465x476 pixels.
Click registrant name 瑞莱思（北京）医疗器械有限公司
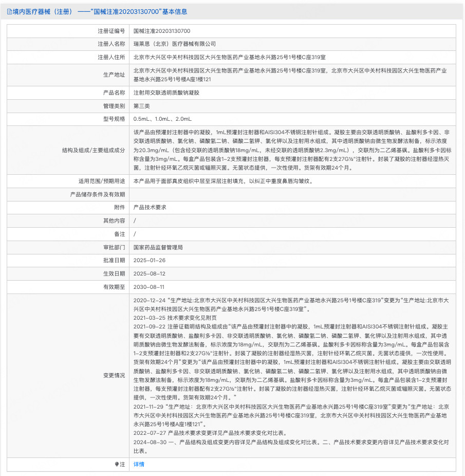[x=175, y=44]
